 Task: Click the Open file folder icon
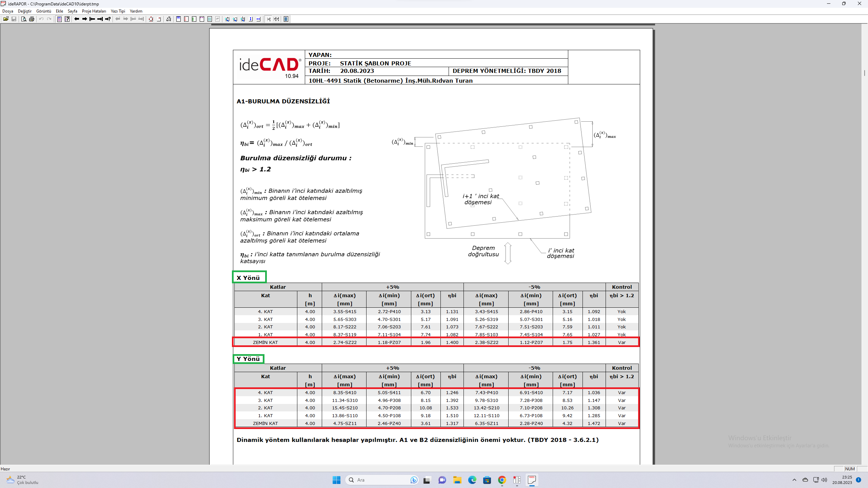click(6, 19)
